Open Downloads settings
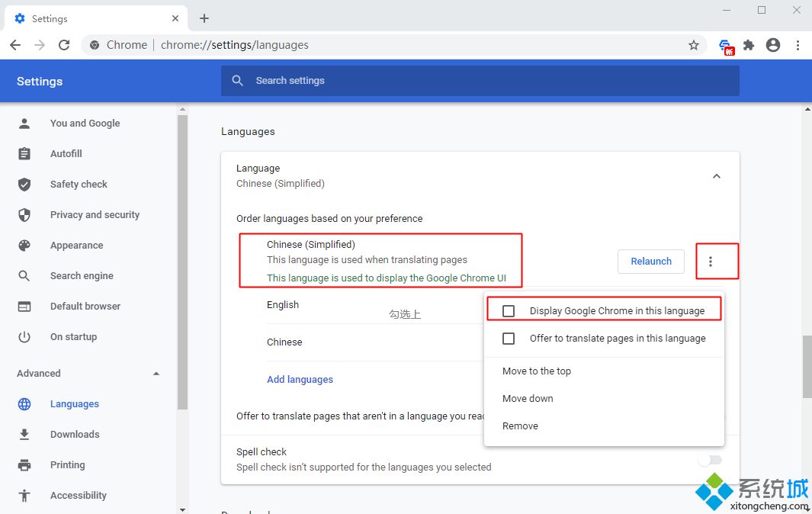This screenshot has width=812, height=514. (75, 434)
